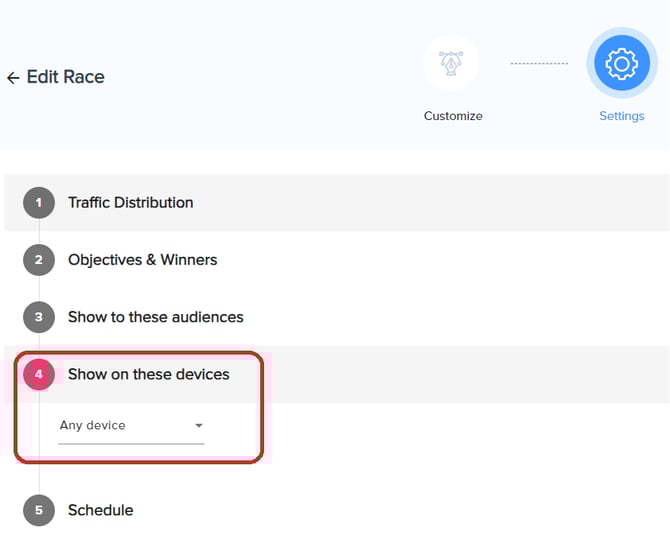Expand the Traffic Distribution section
This screenshot has width=670, height=547.
[131, 203]
